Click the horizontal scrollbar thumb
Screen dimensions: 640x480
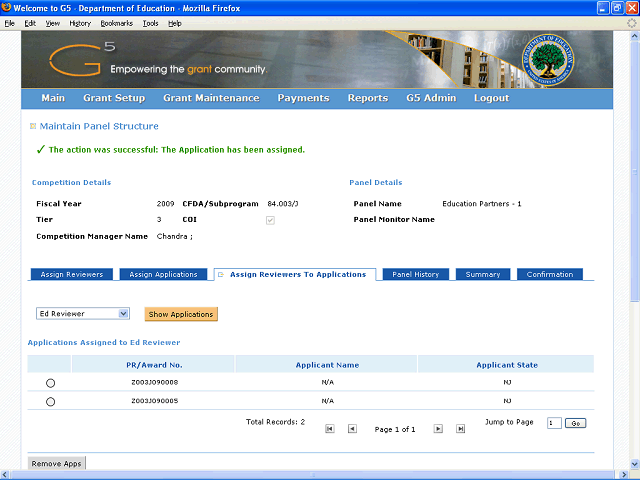coord(313,475)
